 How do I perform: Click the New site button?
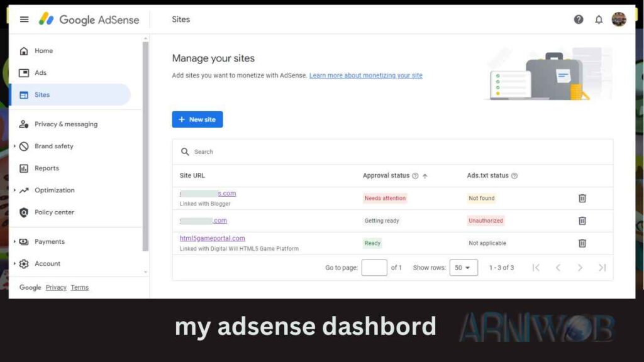[197, 119]
